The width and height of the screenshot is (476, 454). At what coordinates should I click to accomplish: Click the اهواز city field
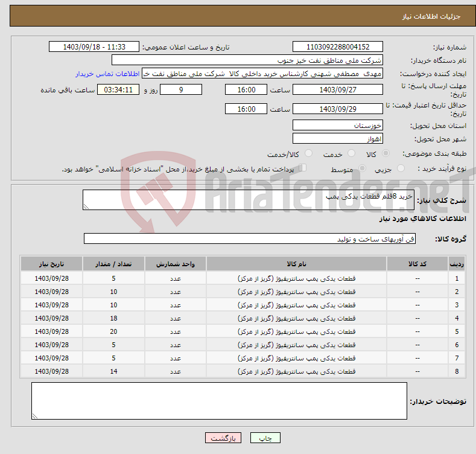click(x=338, y=139)
